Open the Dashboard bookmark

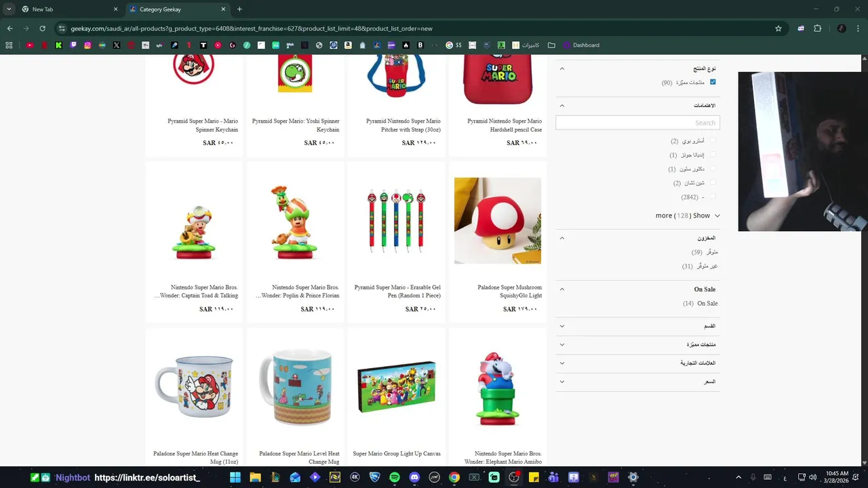click(580, 45)
